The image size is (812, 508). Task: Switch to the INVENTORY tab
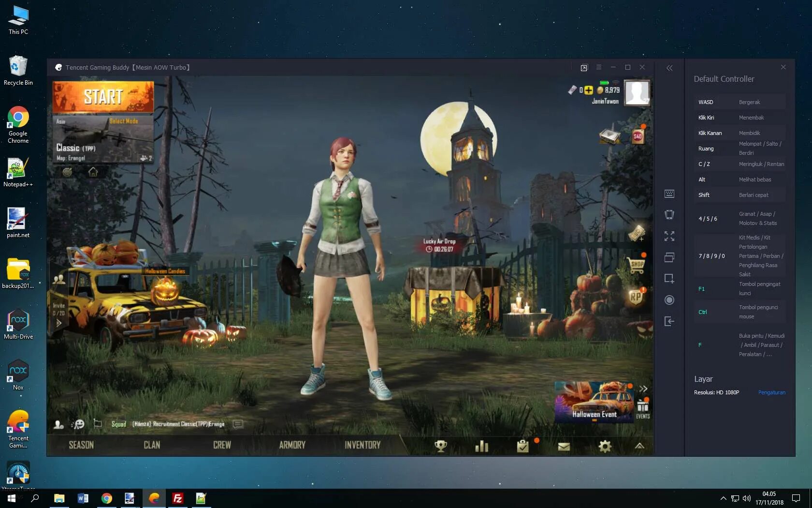[x=362, y=445]
